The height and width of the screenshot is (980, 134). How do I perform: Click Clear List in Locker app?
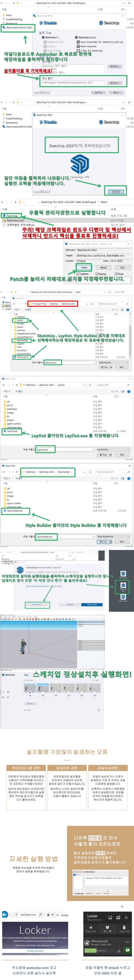click(90, 929)
